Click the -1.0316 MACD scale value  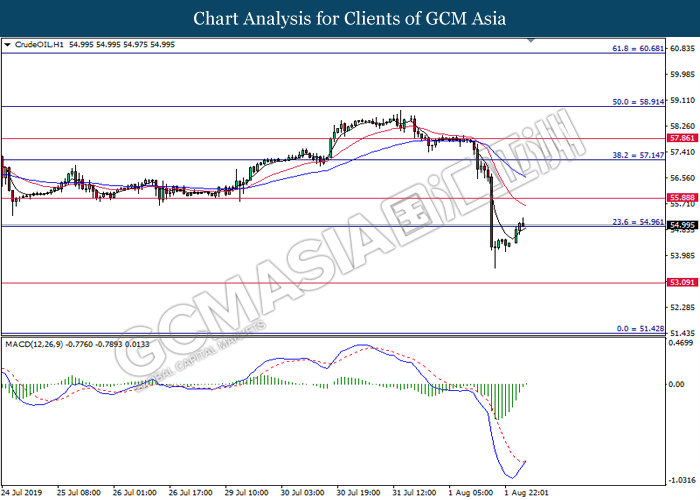(682, 480)
